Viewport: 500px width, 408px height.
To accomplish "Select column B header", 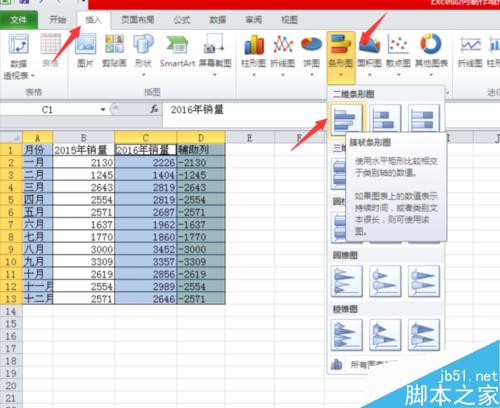I will coord(83,137).
